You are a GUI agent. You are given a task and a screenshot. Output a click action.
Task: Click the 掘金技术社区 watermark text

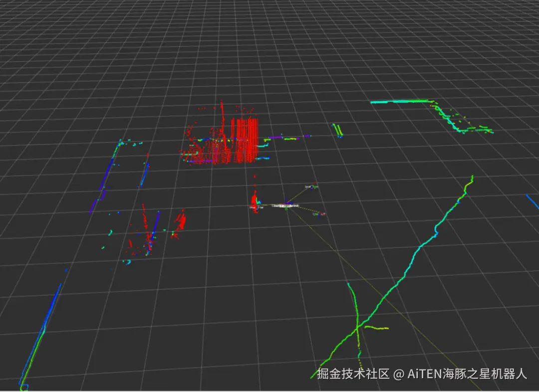click(x=353, y=374)
